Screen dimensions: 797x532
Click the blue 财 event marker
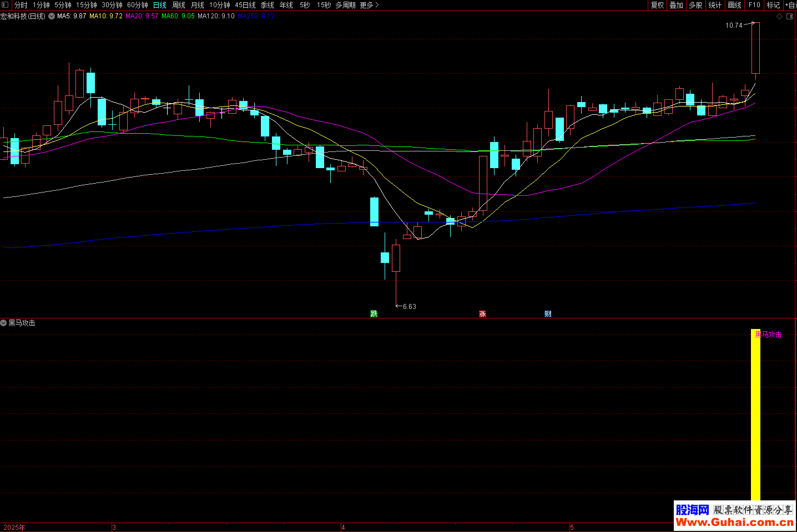click(548, 314)
